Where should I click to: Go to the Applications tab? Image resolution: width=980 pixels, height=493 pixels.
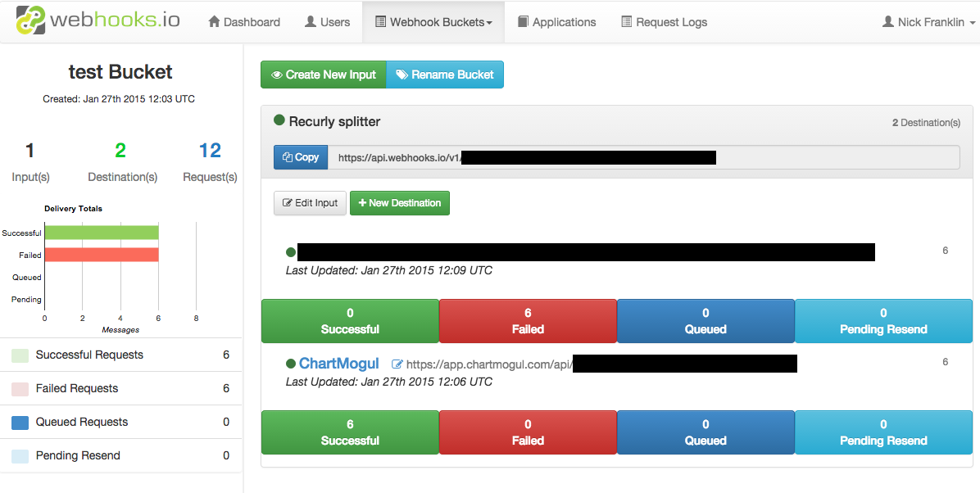557,22
